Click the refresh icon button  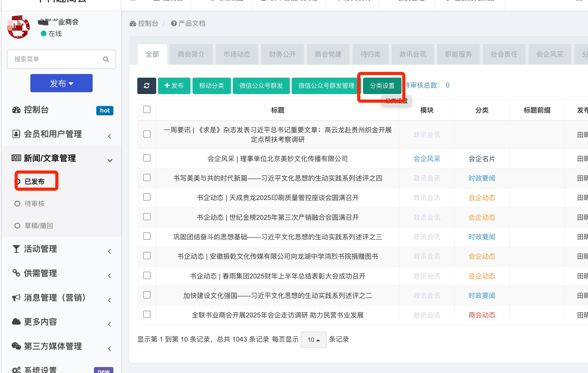click(147, 86)
